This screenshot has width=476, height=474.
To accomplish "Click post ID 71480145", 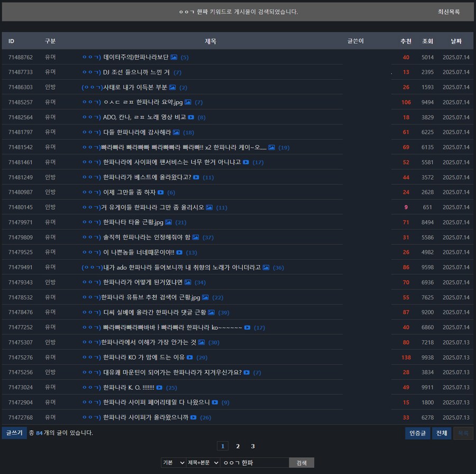I will [x=20, y=208].
